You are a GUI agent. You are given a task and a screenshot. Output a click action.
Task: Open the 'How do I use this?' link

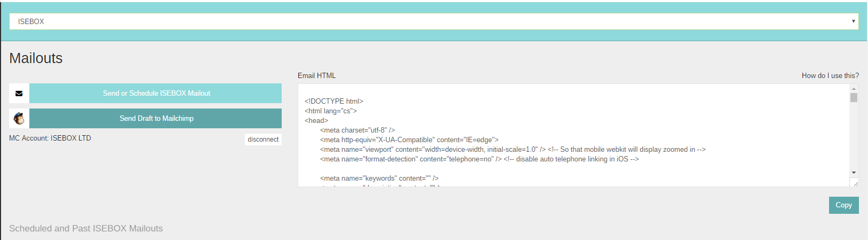point(830,76)
